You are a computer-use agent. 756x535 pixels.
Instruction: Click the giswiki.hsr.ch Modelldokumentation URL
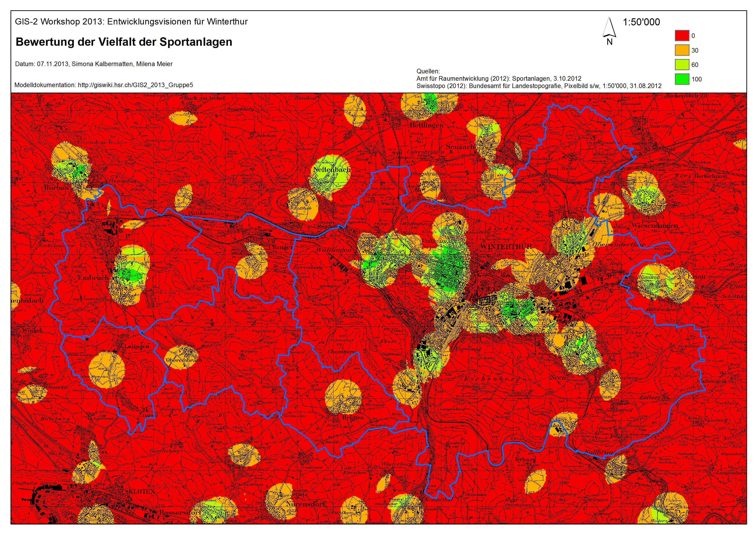(135, 85)
